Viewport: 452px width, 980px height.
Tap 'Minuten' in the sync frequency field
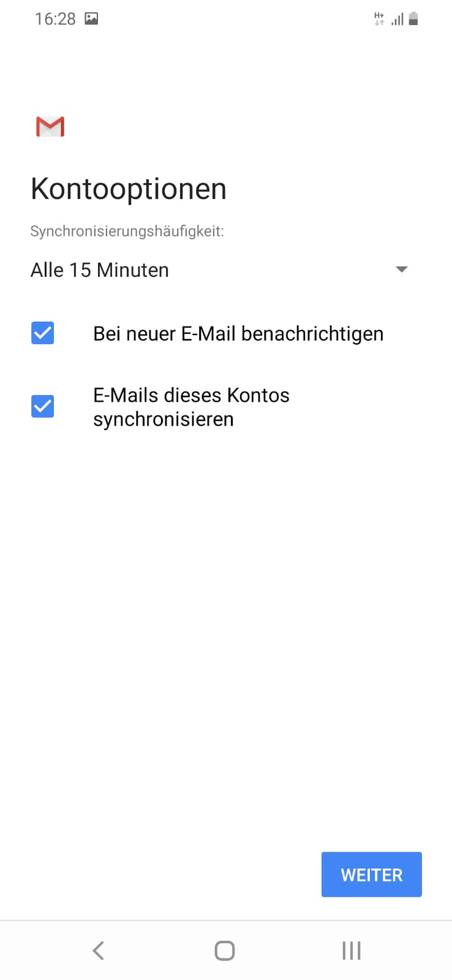tap(133, 270)
